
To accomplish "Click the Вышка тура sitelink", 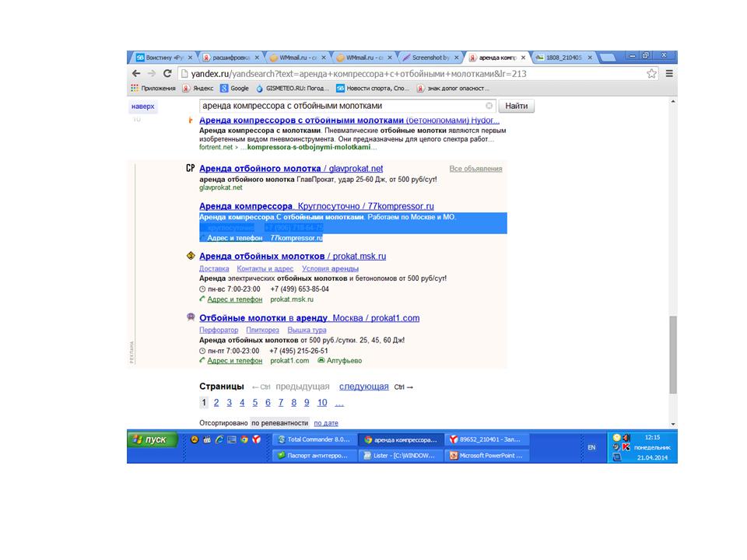I will click(307, 330).
